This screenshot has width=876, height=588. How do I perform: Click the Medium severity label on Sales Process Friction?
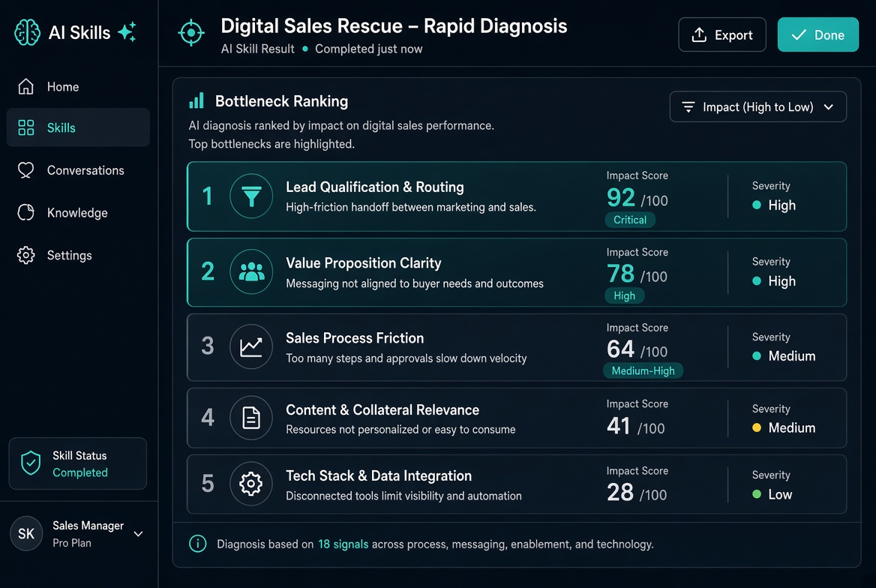792,356
